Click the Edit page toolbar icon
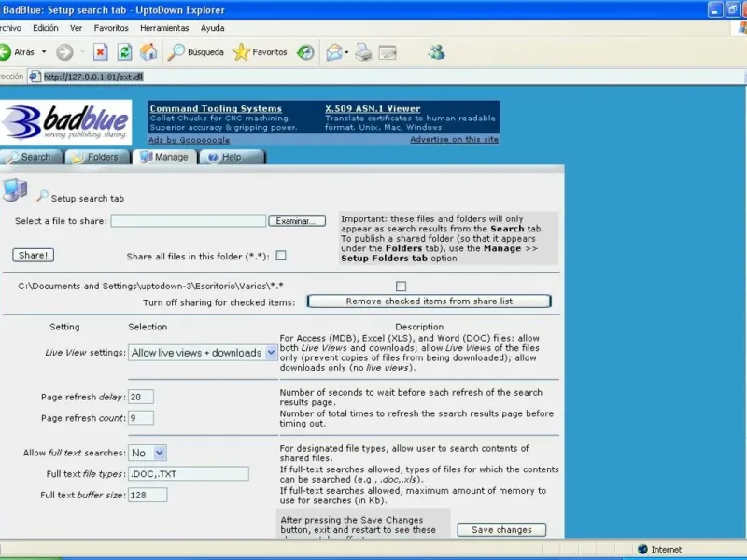 tap(388, 52)
